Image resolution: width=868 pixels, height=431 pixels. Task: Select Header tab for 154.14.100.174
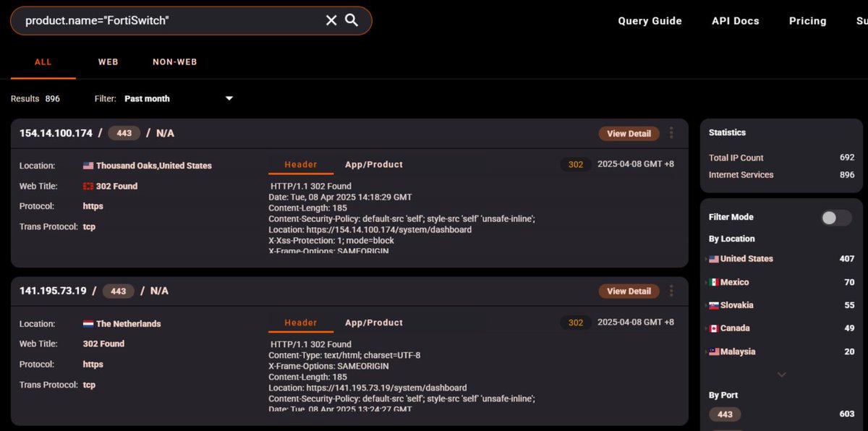pyautogui.click(x=301, y=165)
